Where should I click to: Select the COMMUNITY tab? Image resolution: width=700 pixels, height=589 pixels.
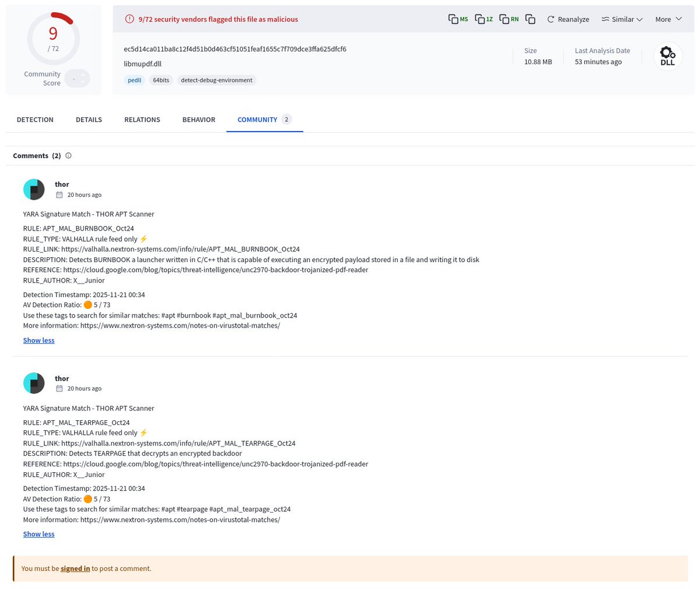[x=264, y=120]
